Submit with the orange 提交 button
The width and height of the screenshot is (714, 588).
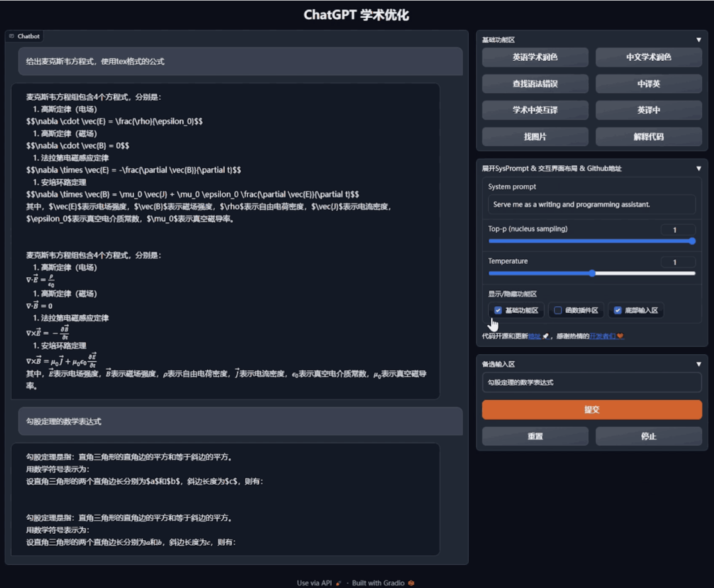point(592,409)
